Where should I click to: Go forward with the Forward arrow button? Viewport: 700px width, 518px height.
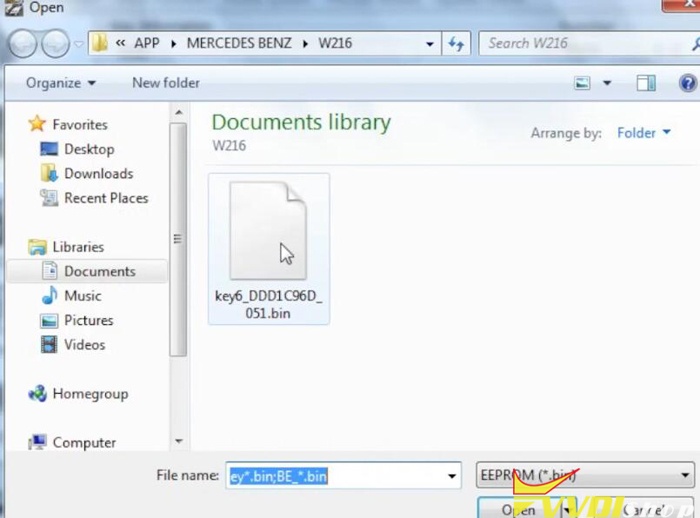55,44
